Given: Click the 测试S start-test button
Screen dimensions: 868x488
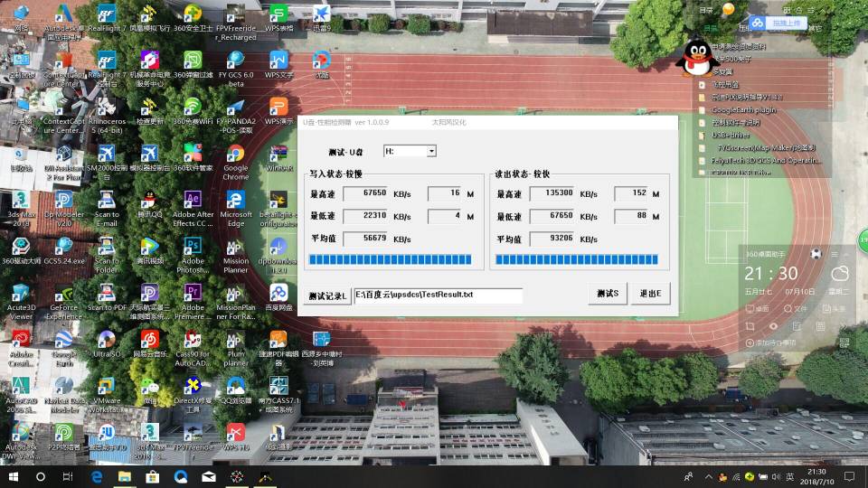Looking at the screenshot, I should point(608,294).
